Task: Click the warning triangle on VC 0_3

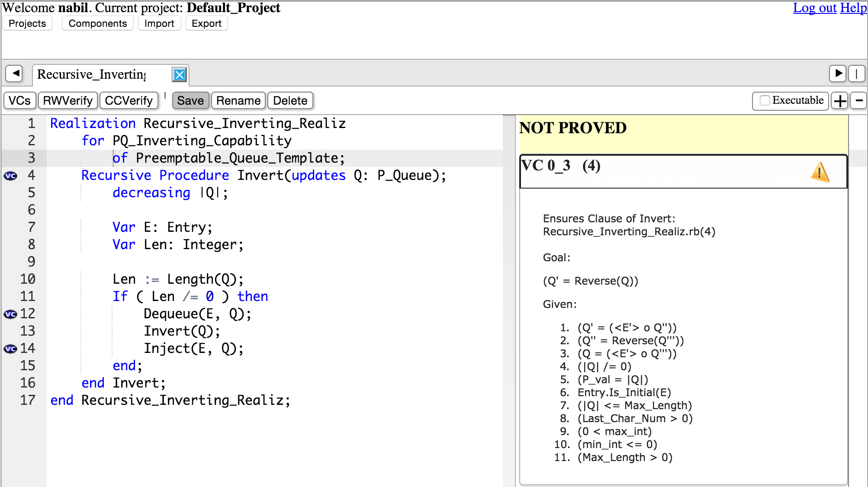Action: click(x=820, y=172)
